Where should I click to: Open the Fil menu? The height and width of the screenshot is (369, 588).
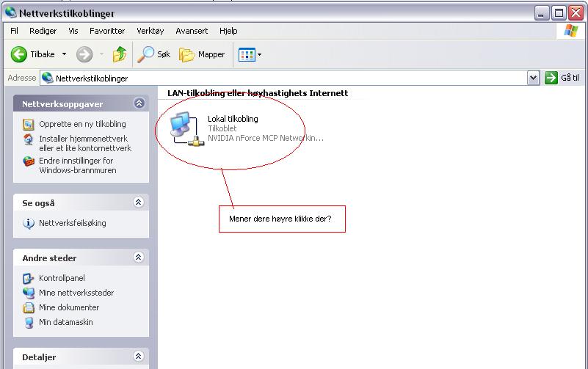[x=14, y=31]
